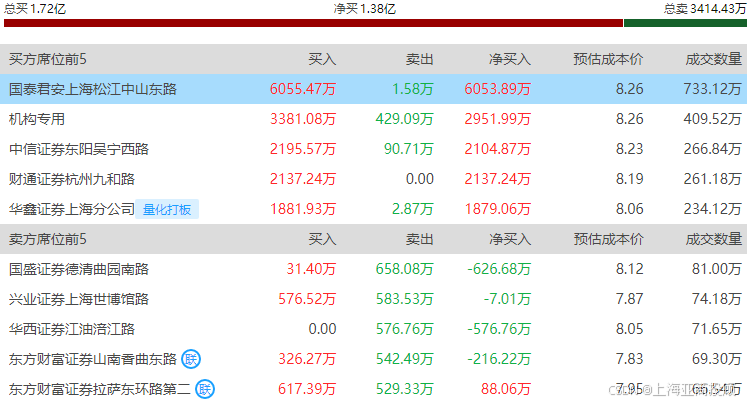747x403 pixels.
Task: Click the 6055.47万 buy amount
Action: click(303, 89)
